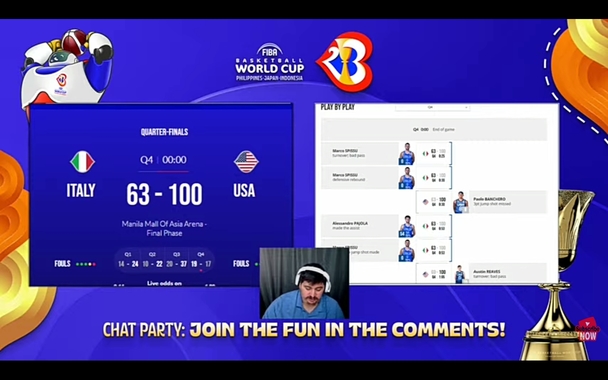Click USA flag in Banchero's play row
The width and height of the screenshot is (608, 380).
point(425,202)
